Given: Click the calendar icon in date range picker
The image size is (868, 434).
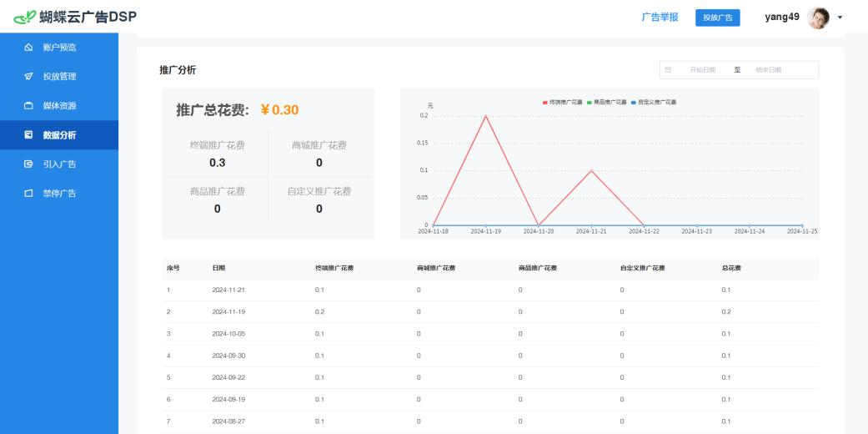Looking at the screenshot, I should coord(668,70).
